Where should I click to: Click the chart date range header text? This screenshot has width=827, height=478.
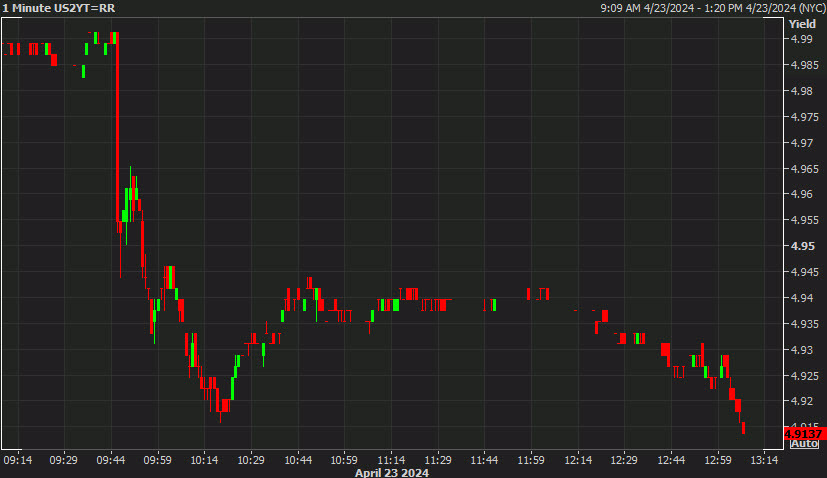pyautogui.click(x=713, y=8)
